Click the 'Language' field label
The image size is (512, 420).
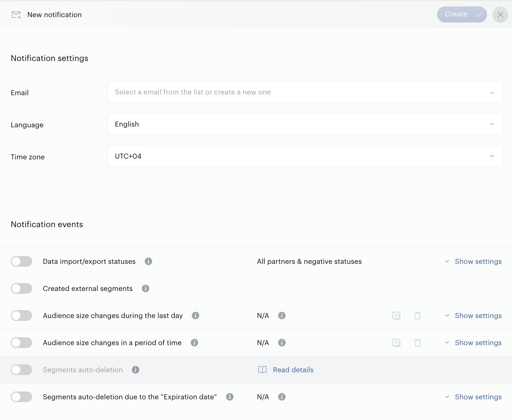coord(27,125)
